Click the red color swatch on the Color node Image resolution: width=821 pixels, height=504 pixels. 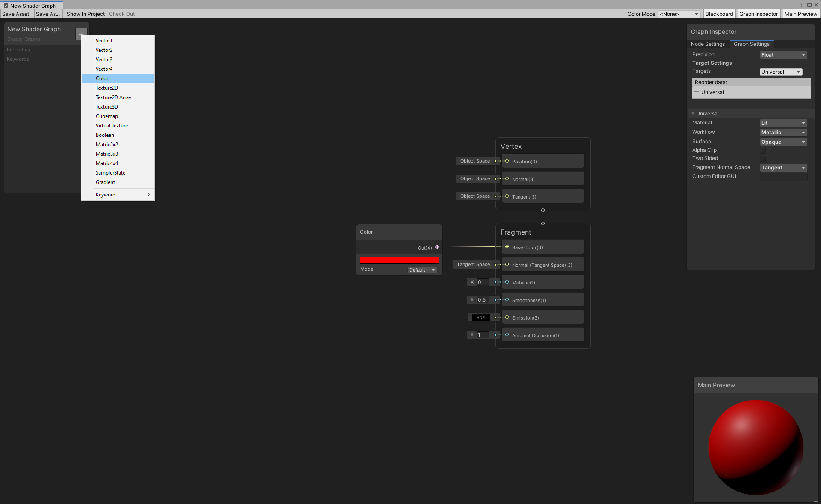click(x=399, y=259)
